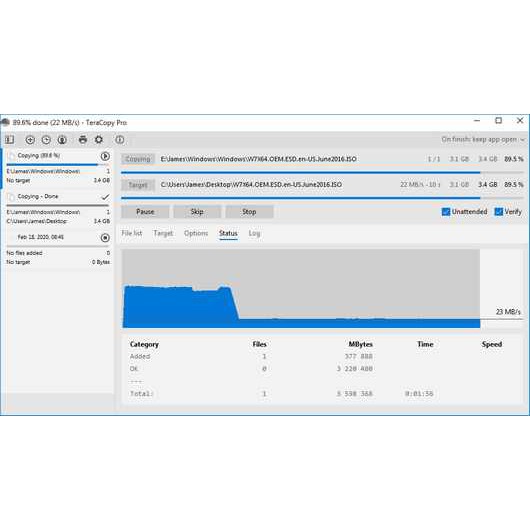The width and height of the screenshot is (530, 530).
Task: Click the MBytes column header
Action: [361, 344]
